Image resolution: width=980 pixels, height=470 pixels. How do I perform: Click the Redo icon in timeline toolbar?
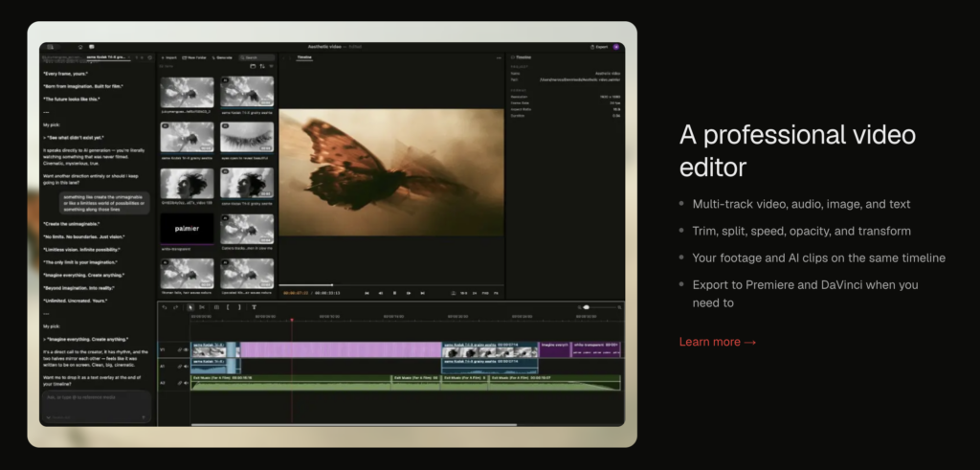(176, 307)
